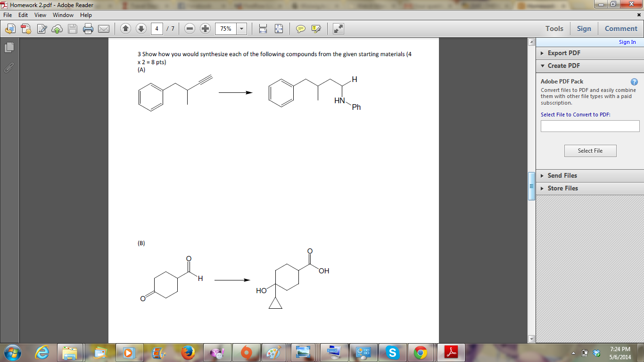The width and height of the screenshot is (644, 362).
Task: Click the Select File button
Action: (590, 150)
